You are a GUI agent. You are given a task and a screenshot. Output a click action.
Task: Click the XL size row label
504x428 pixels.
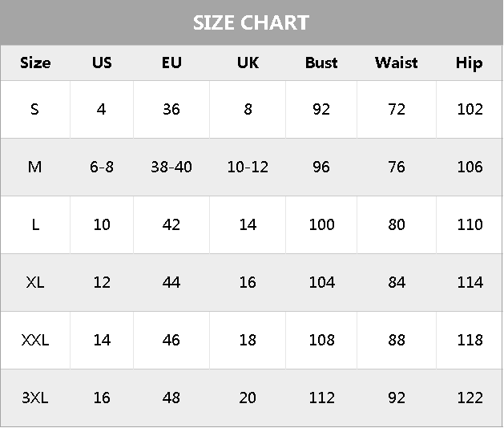pos(34,282)
